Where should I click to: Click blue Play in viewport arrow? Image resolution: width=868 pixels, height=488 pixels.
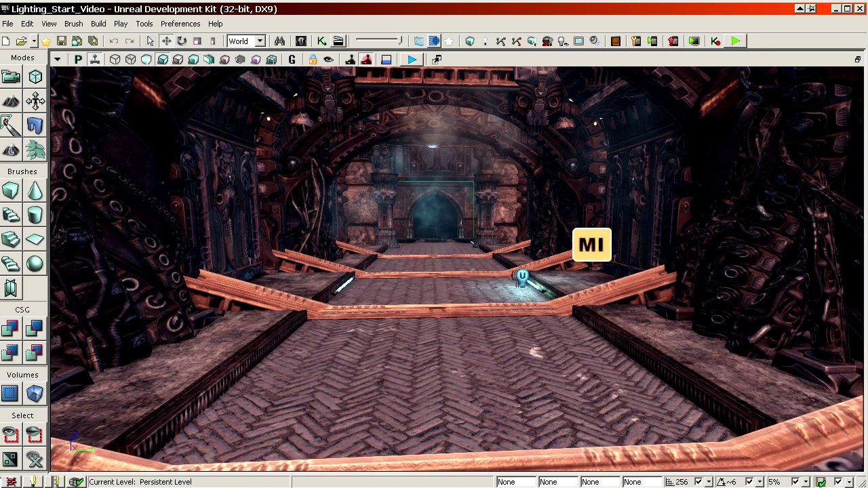point(412,60)
